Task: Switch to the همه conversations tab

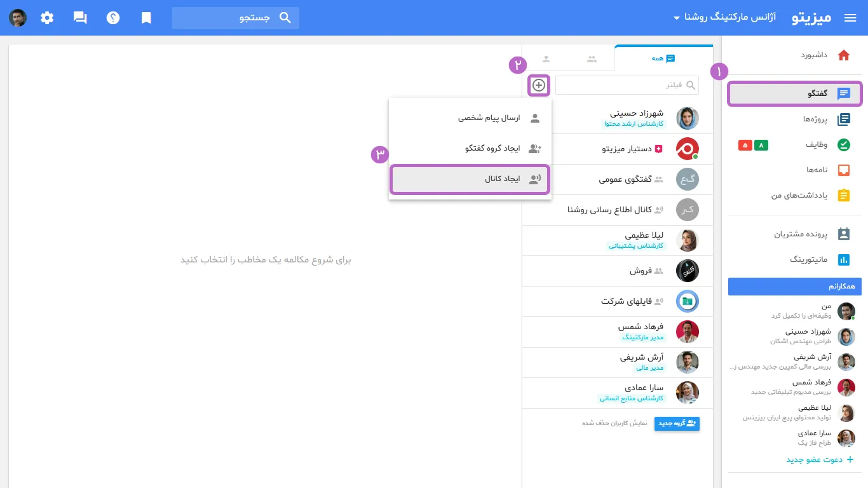Action: point(663,58)
